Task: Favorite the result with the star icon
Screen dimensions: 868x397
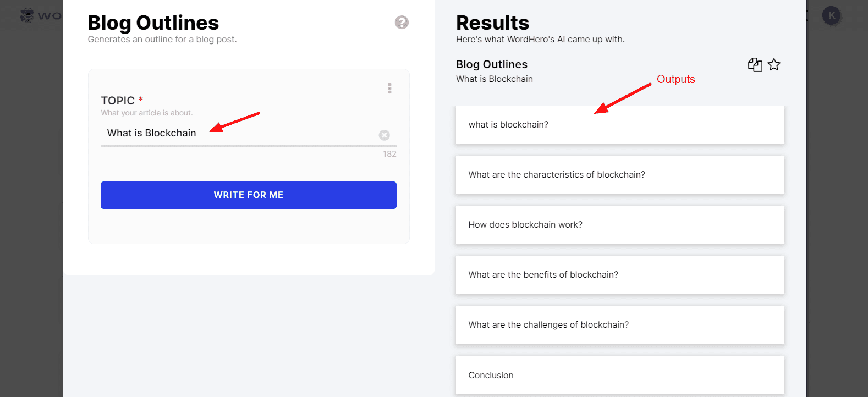Action: [774, 65]
